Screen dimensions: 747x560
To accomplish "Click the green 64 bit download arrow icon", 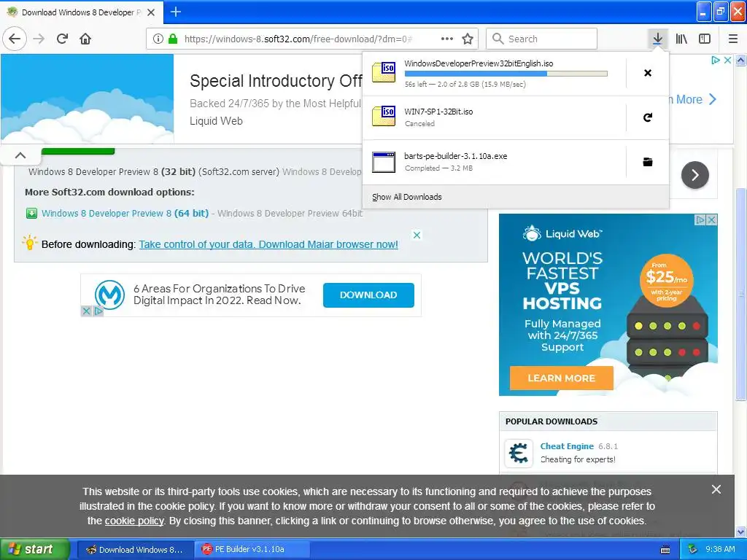I will [31, 213].
